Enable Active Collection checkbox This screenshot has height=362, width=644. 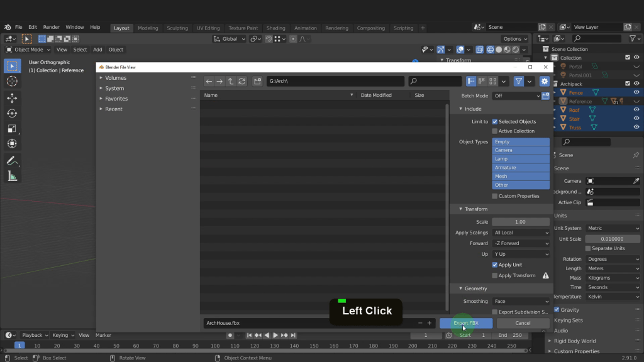tap(495, 131)
